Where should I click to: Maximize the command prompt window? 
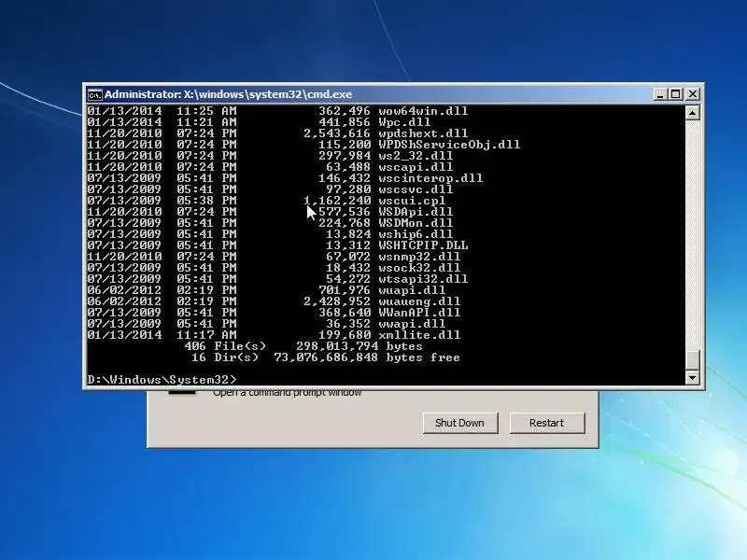[x=675, y=94]
